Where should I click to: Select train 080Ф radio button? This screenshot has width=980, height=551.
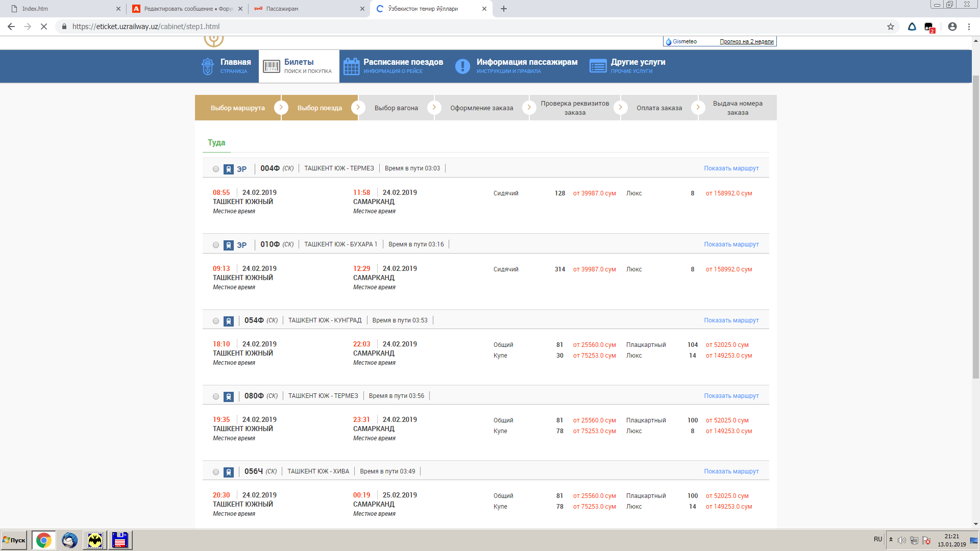point(216,396)
